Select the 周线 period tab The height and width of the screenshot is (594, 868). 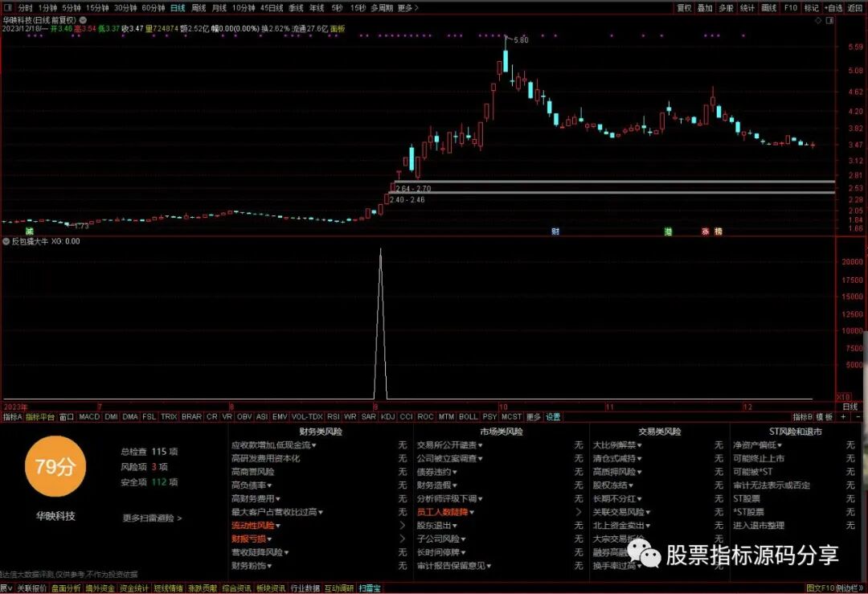[199, 8]
